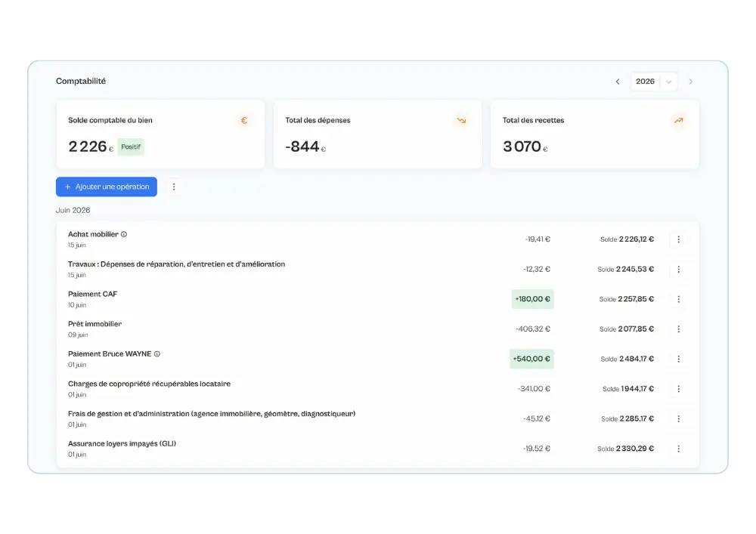
Task: Click the 2026 year selector field
Action: click(x=654, y=82)
